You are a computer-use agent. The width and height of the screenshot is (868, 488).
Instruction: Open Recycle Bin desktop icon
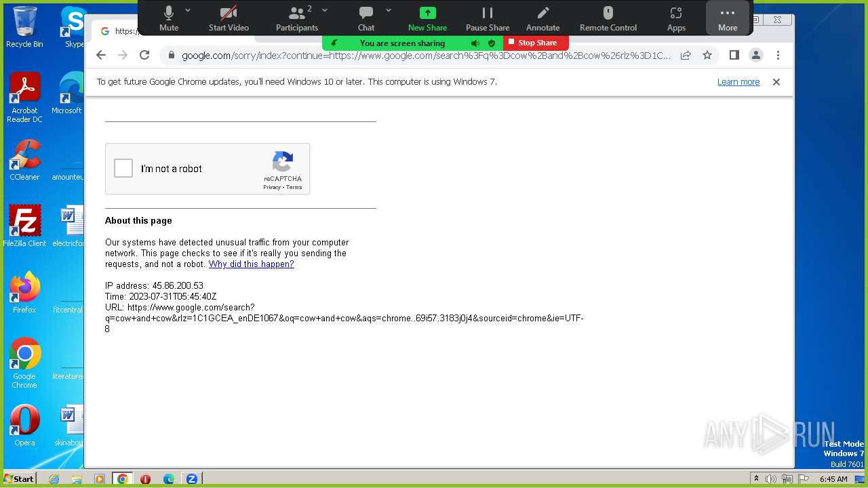[24, 27]
